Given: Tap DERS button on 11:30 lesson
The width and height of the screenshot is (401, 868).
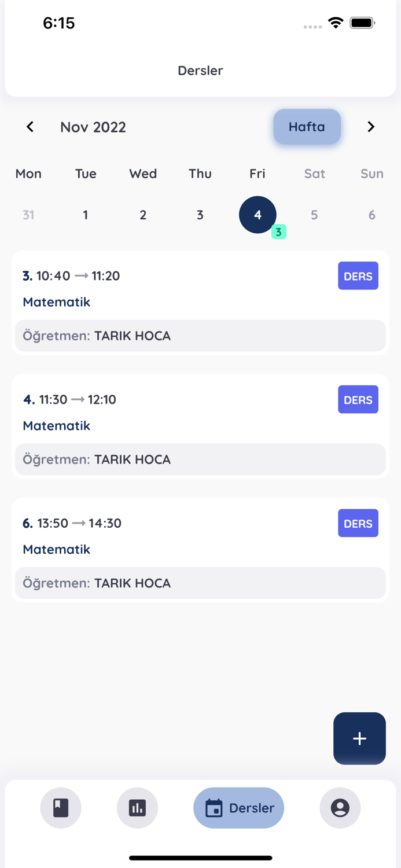Looking at the screenshot, I should coord(358,400).
